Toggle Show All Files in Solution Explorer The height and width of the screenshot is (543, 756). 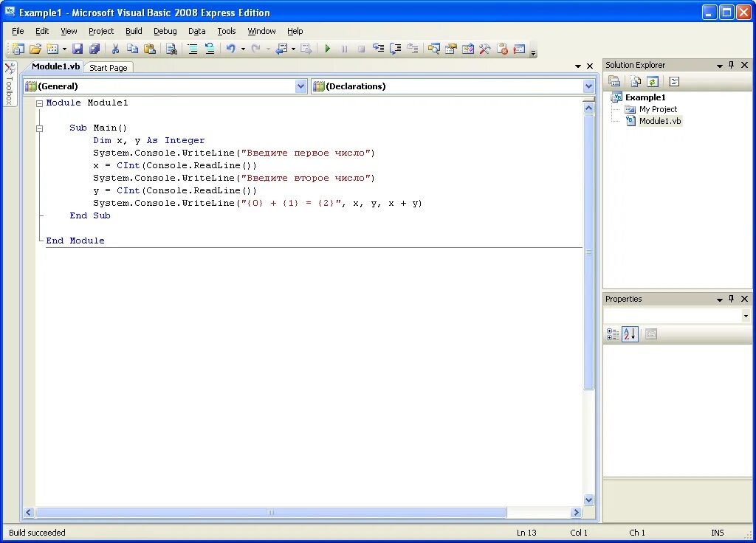click(635, 81)
